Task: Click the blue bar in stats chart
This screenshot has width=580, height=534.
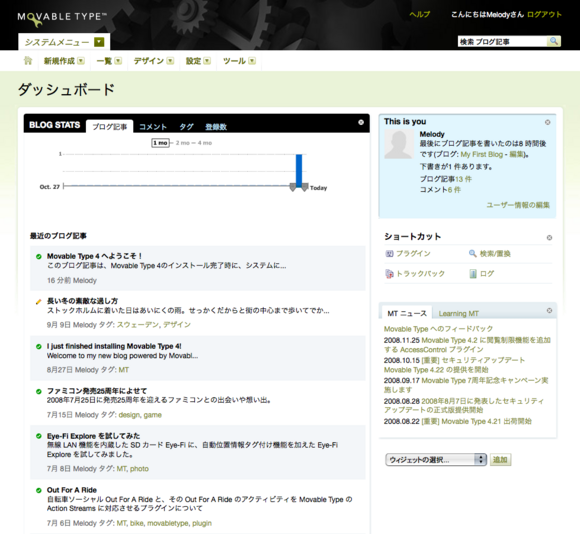Action: coord(299,170)
